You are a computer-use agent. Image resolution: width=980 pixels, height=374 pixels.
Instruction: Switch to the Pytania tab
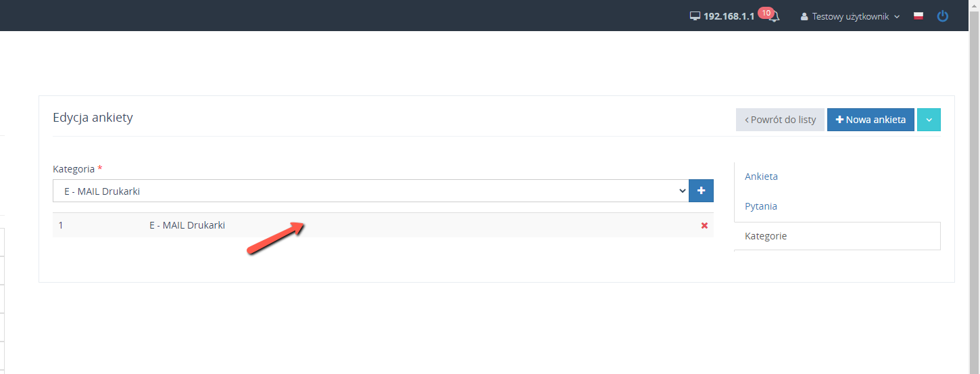point(761,206)
